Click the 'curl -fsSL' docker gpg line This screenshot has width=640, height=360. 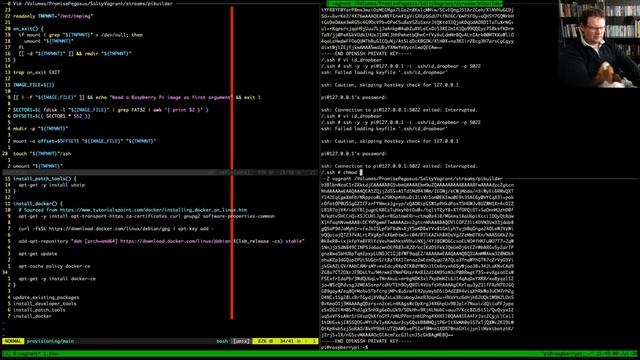point(116,229)
